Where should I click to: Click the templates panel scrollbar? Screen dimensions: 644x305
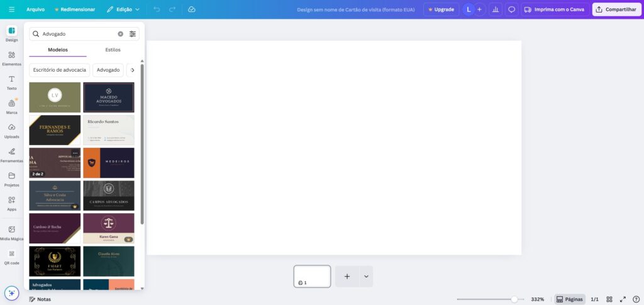pos(142,143)
